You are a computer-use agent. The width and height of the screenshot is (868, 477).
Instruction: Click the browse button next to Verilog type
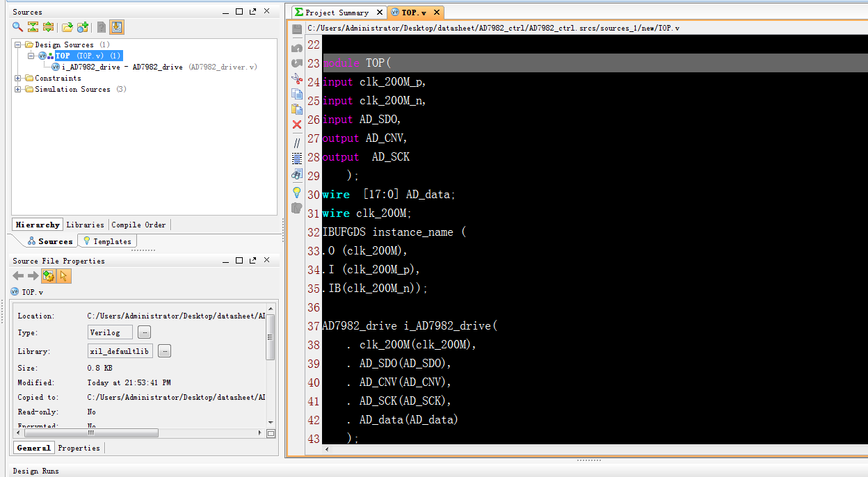coord(144,332)
